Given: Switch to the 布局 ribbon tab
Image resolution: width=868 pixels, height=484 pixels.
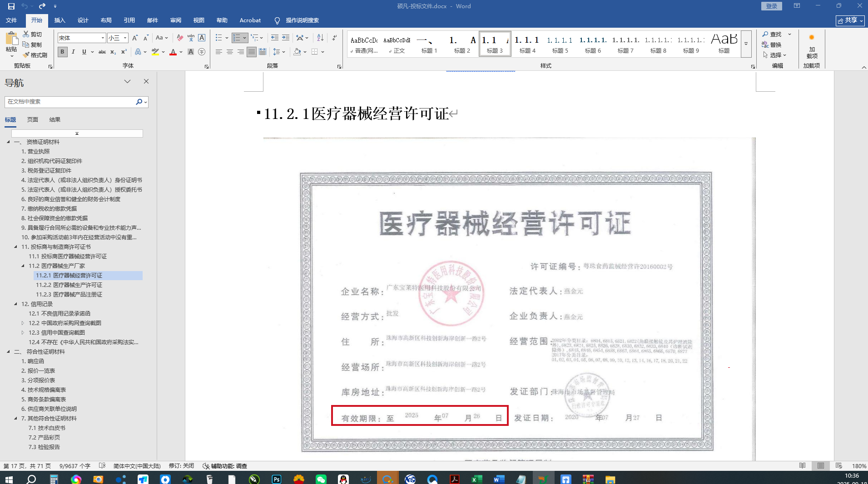Looking at the screenshot, I should click(x=106, y=20).
